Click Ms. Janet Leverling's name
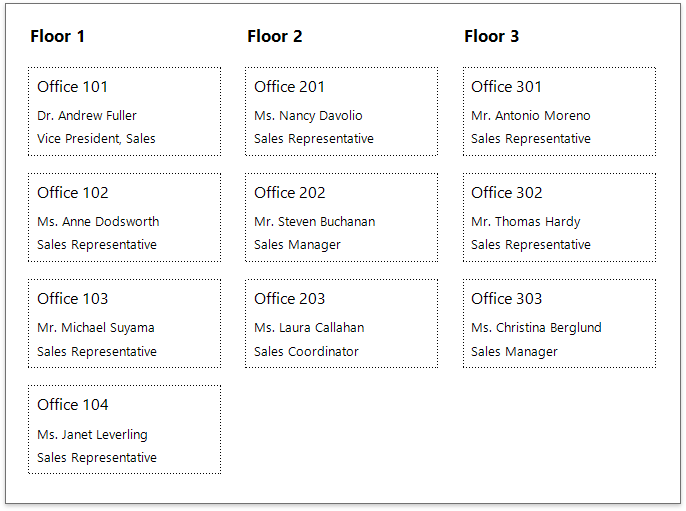Screen dimensions: 686x511 pos(92,435)
